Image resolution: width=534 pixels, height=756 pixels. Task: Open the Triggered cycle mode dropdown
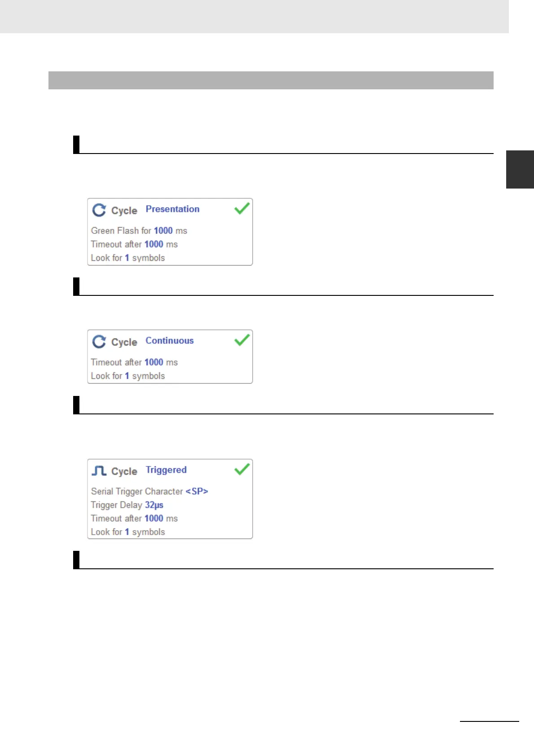pyautogui.click(x=166, y=470)
